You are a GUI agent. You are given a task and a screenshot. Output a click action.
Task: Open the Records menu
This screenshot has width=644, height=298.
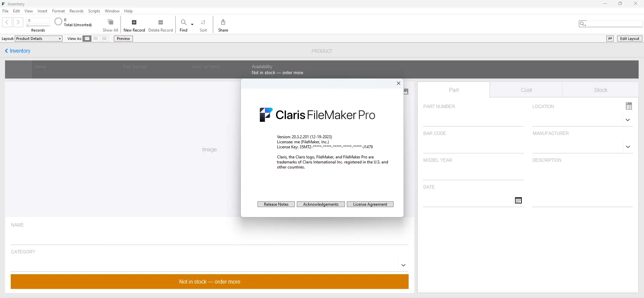coord(77,11)
